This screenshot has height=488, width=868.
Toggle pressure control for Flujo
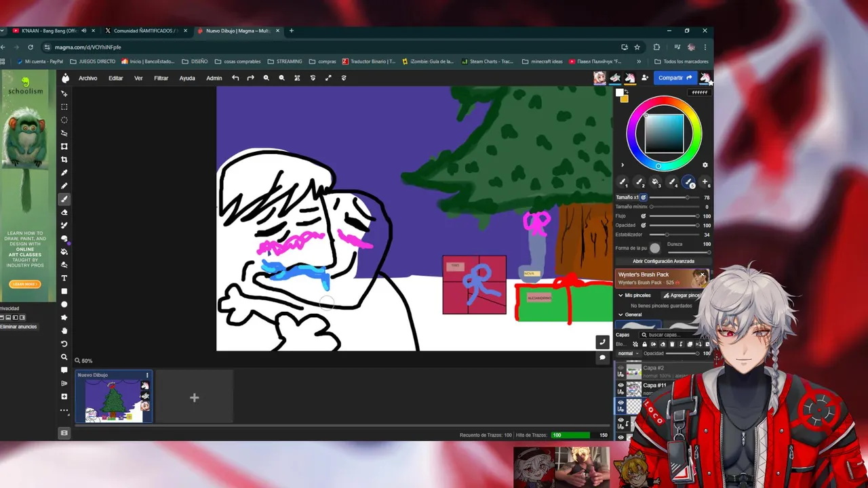644,216
